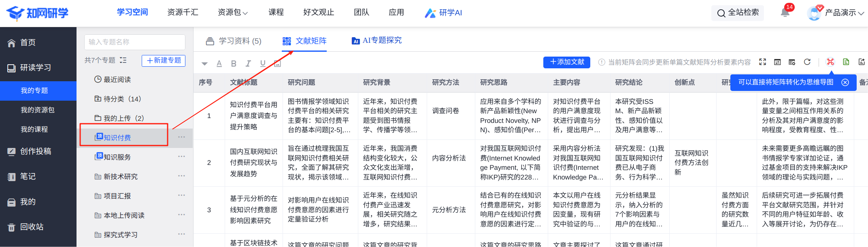The image size is (868, 247).
Task: Toggle italic text formatting
Action: coord(248,63)
